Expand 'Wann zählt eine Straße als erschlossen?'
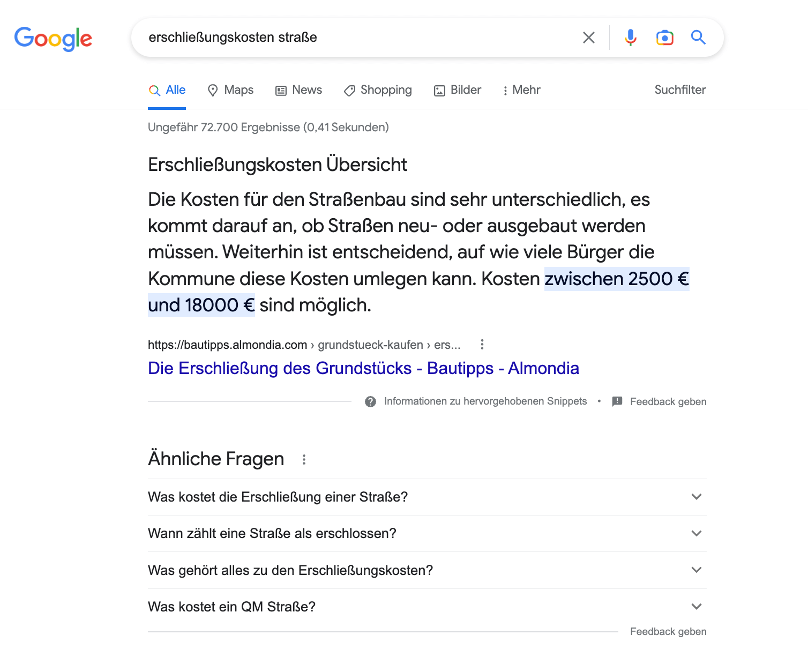The image size is (808, 672). click(x=428, y=533)
